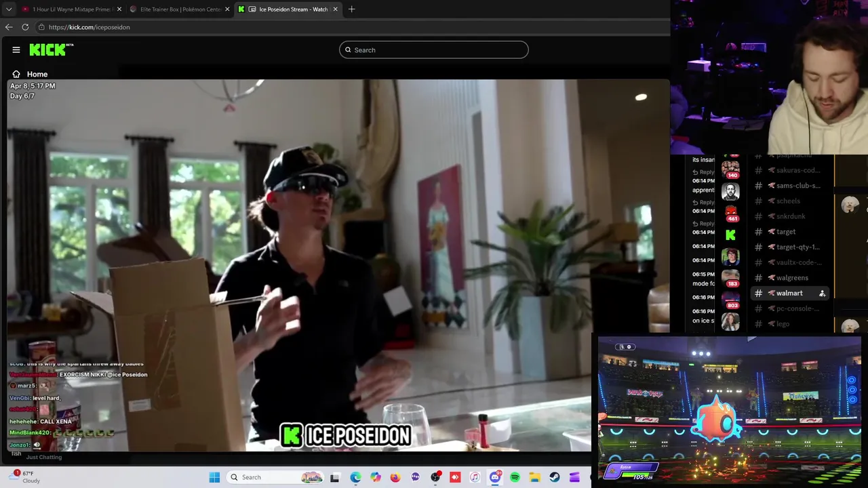Open the Discord server with 183 badge
Image resolution: width=868 pixels, height=488 pixels.
tap(730, 279)
